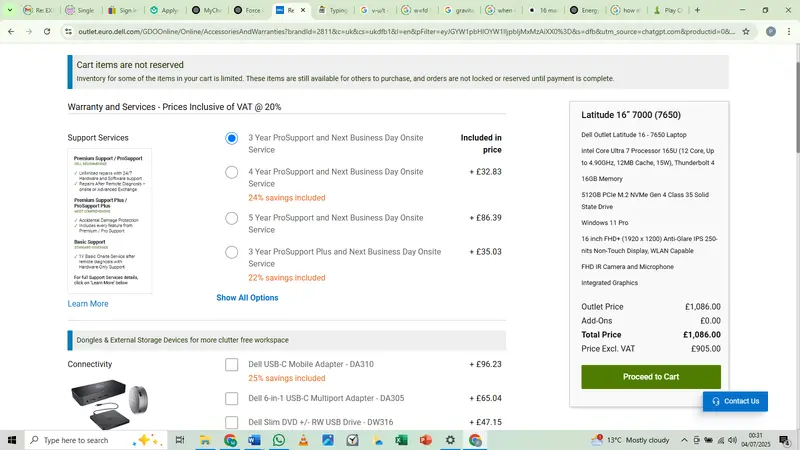
Task: Launch Excel from the taskbar
Action: click(x=401, y=440)
